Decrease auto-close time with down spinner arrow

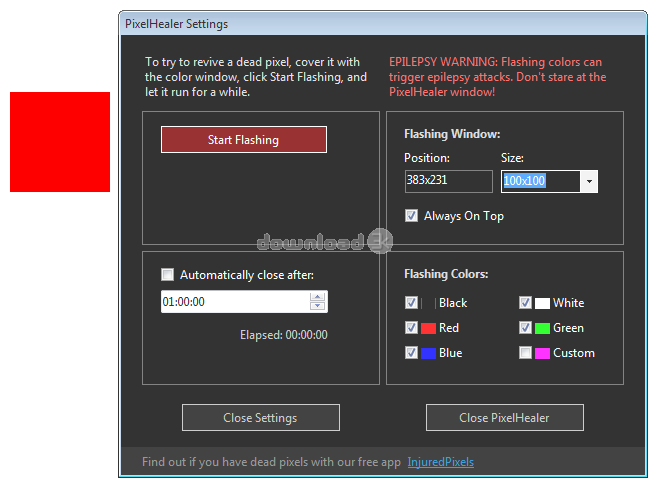click(x=317, y=306)
